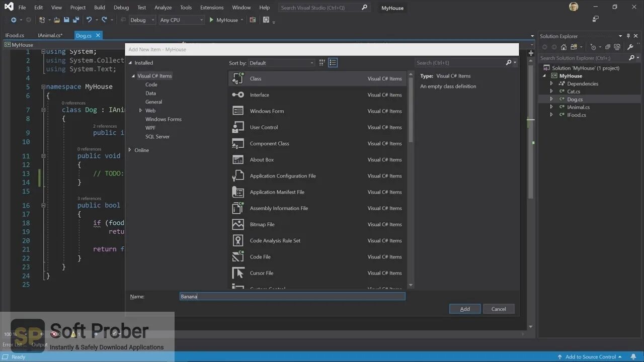Click the user account avatar
This screenshot has width=644, height=362.
[x=574, y=7]
